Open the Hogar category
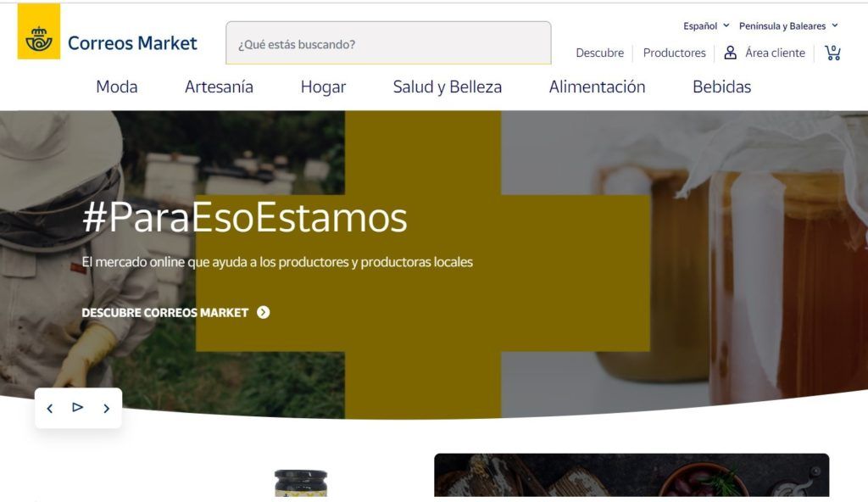The width and height of the screenshot is (868, 502). coord(323,87)
